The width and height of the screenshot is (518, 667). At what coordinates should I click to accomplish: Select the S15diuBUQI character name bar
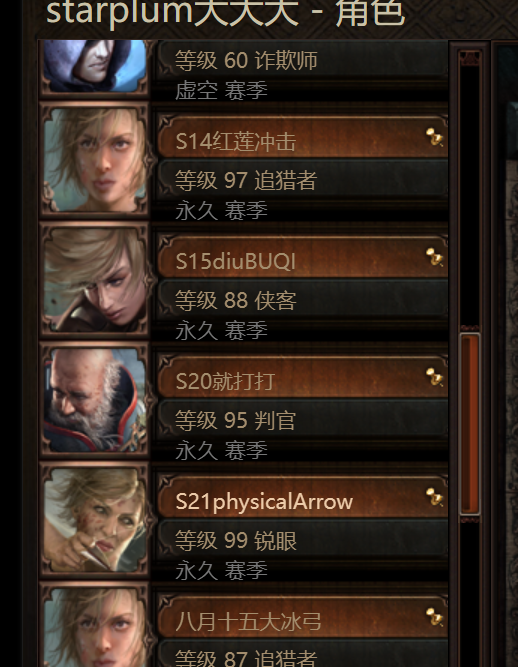point(302,257)
